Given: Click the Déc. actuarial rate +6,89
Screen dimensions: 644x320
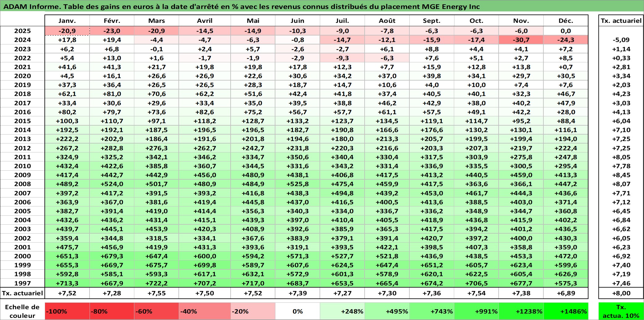Looking at the screenshot, I should point(566,293).
